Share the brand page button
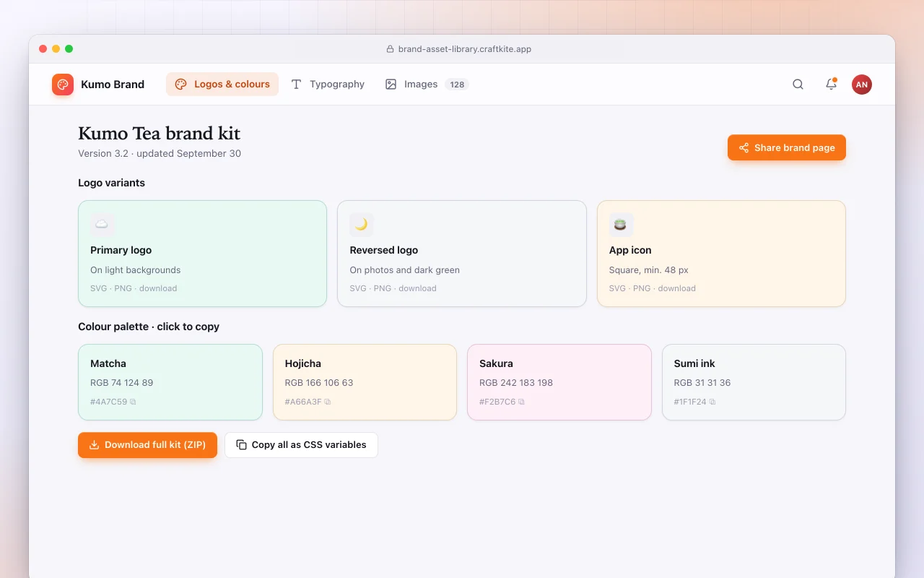 coord(787,147)
